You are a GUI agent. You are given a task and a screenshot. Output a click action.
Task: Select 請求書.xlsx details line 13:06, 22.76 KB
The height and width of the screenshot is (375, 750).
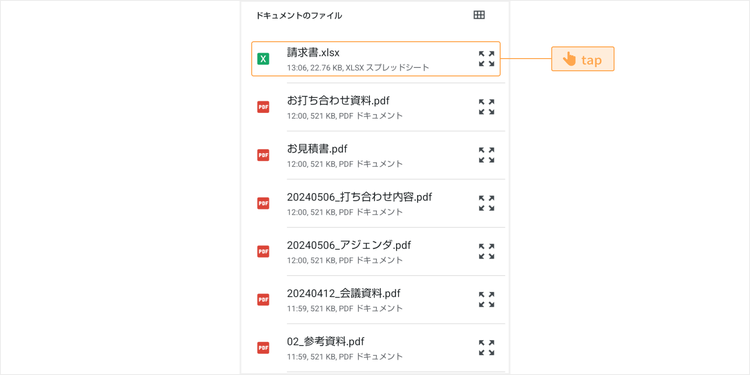pos(358,68)
